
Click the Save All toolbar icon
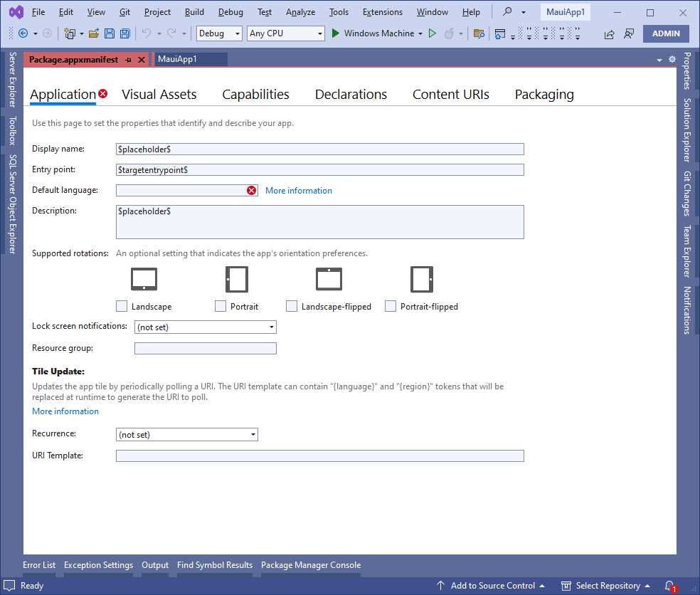coord(124,33)
